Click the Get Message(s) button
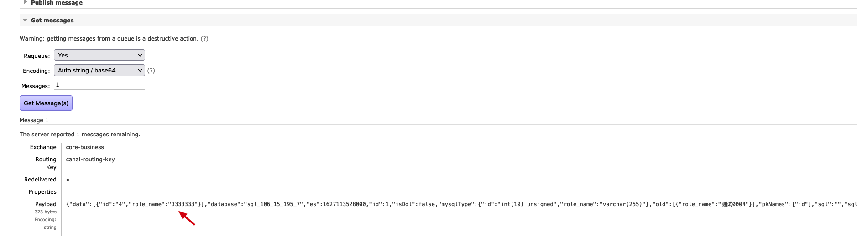Image resolution: width=868 pixels, height=238 pixels. [46, 103]
